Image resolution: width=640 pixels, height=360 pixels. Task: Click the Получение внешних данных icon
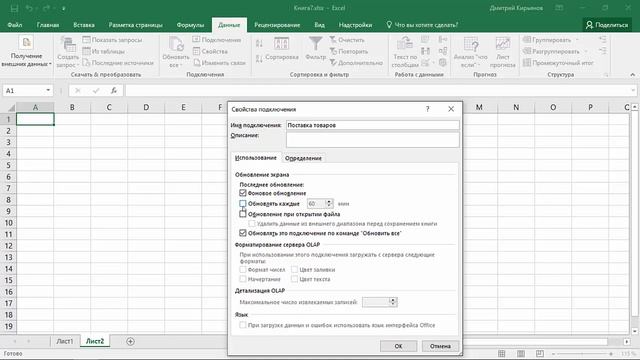tap(26, 43)
